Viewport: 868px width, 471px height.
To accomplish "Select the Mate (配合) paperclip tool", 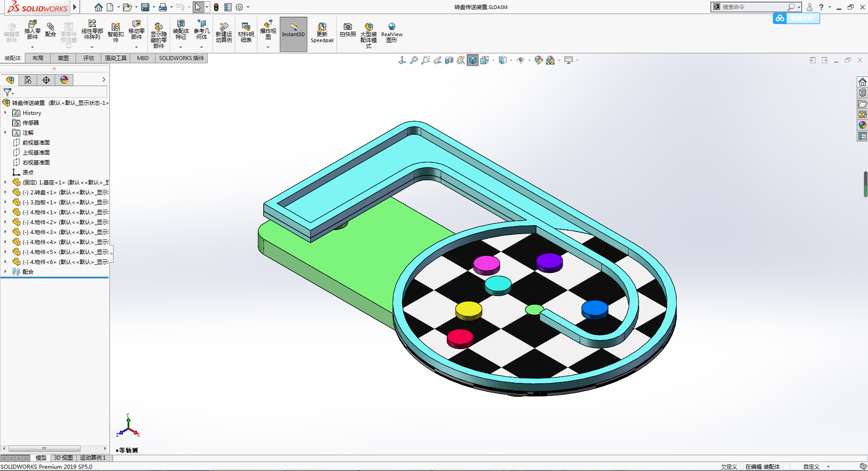I will [x=51, y=30].
